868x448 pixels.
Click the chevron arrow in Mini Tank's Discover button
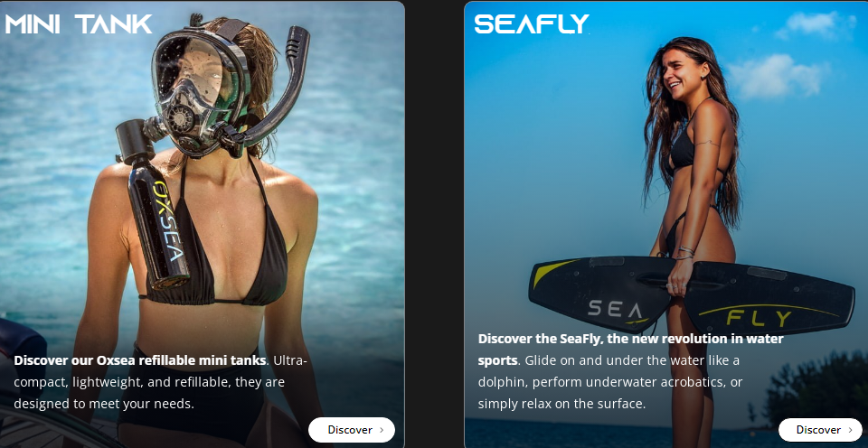tap(382, 430)
